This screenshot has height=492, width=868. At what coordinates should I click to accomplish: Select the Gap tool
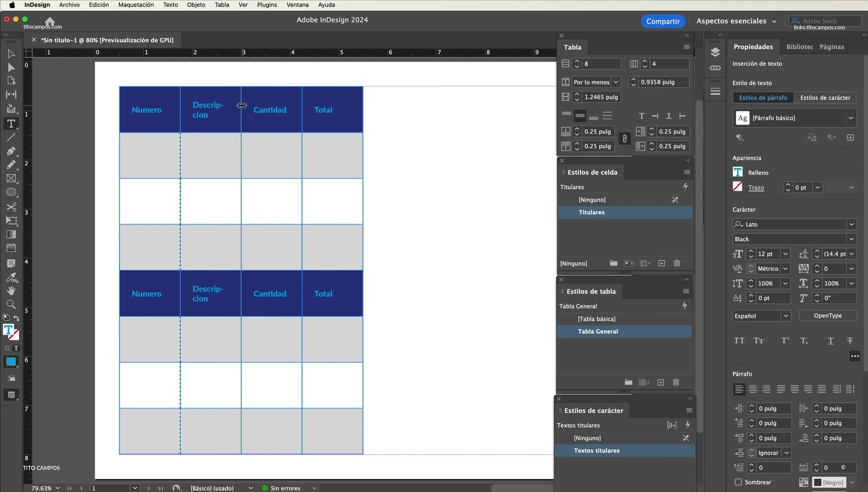(x=11, y=94)
